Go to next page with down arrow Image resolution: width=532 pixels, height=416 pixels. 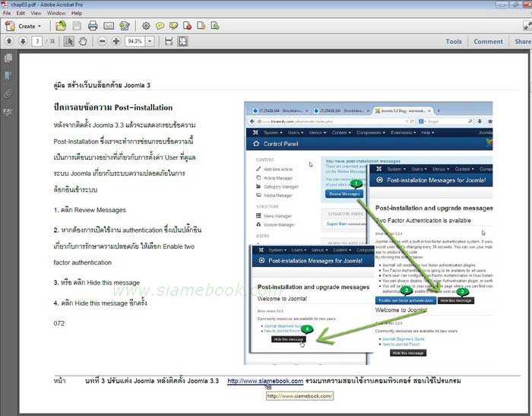tap(23, 41)
